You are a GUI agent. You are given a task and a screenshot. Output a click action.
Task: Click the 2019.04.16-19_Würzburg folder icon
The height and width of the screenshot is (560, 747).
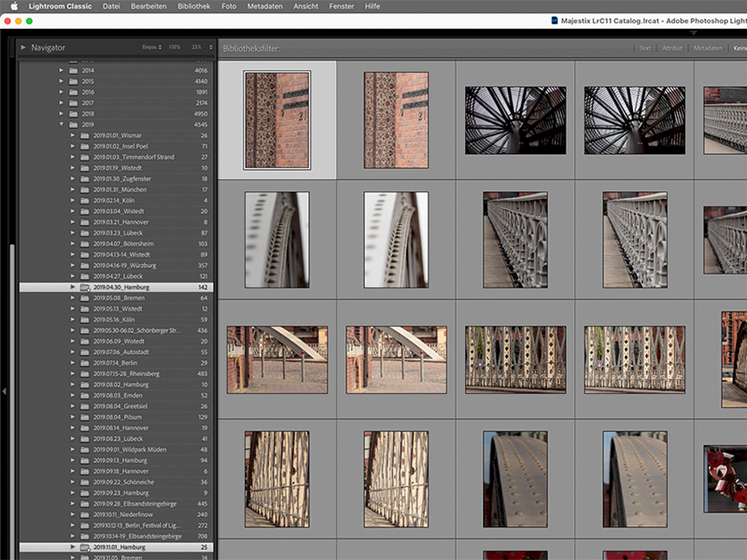click(x=85, y=265)
